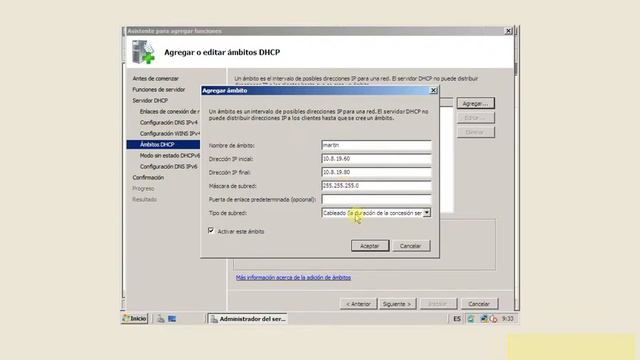640x360 pixels.
Task: Select Ámbitos DHCP step
Action: click(163, 144)
